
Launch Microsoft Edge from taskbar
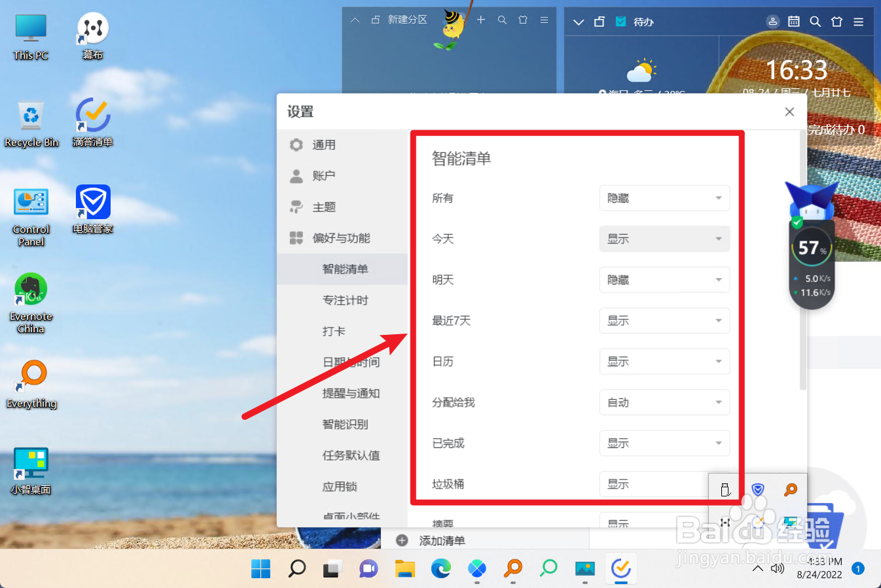point(441,568)
